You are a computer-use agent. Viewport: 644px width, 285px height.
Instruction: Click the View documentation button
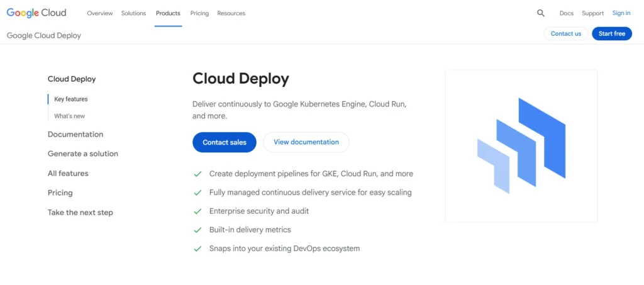pos(306,142)
